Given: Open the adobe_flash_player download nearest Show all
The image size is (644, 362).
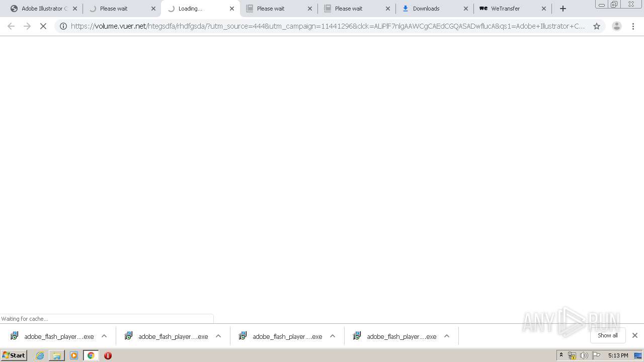Looking at the screenshot, I should point(395,336).
